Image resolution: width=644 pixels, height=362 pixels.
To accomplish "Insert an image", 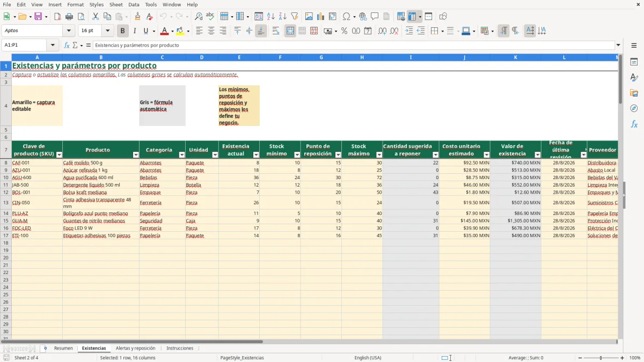I will coord(309,17).
